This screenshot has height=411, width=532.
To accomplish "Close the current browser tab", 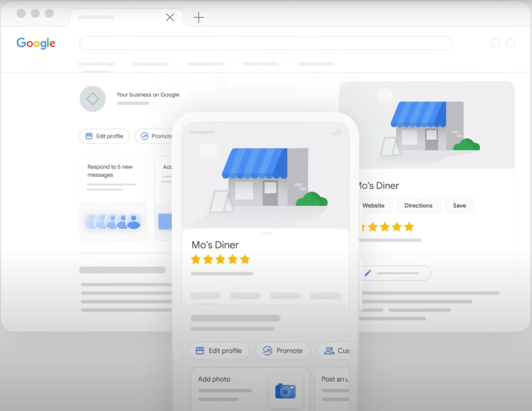I will [x=170, y=17].
